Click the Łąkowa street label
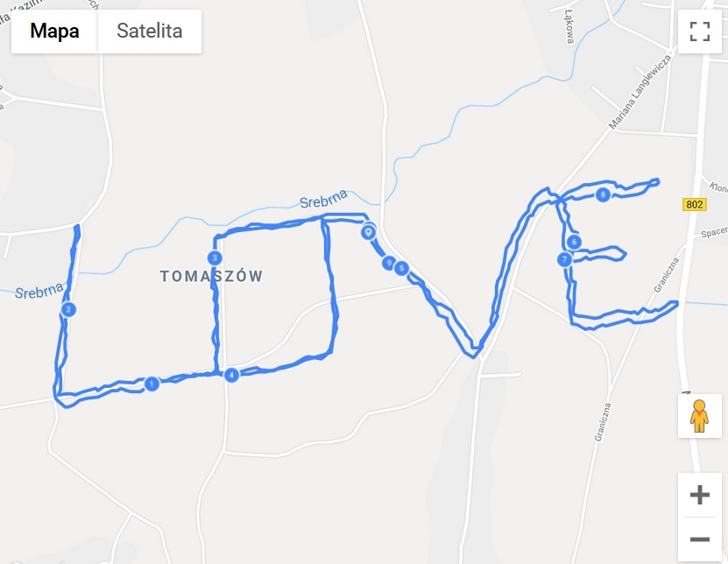 click(x=569, y=26)
